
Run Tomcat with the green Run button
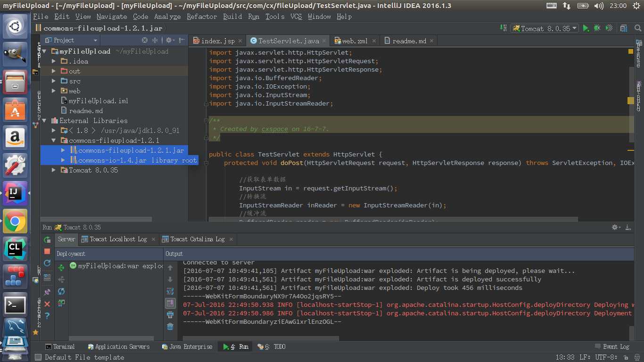[x=586, y=28]
